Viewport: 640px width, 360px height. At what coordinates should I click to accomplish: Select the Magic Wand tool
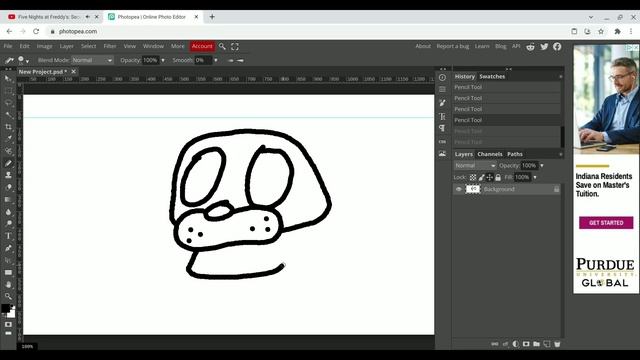click(x=8, y=115)
